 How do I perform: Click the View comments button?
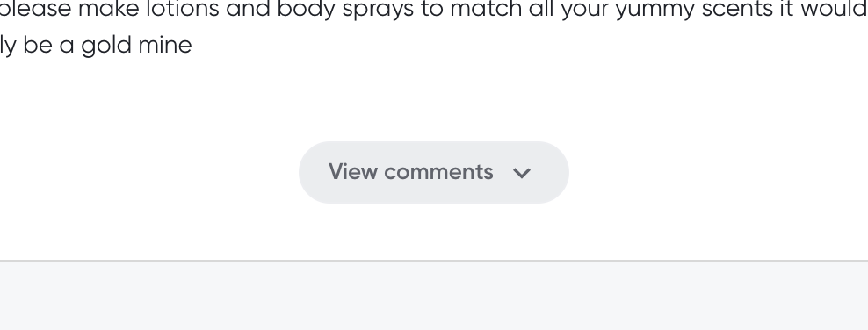[x=433, y=172]
